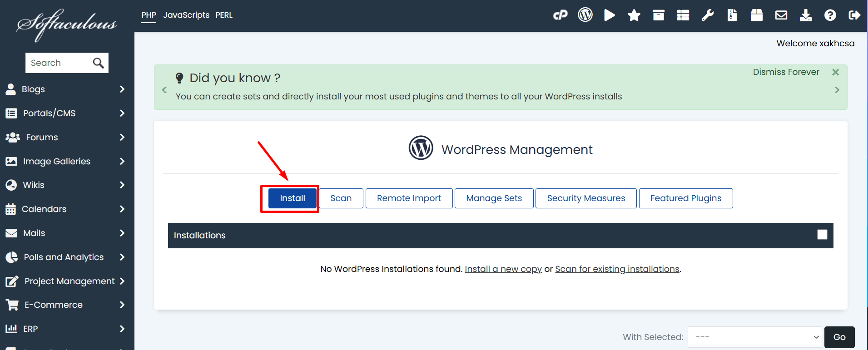The image size is (868, 350).
Task: Click the Wikis globe icon
Action: [11, 185]
